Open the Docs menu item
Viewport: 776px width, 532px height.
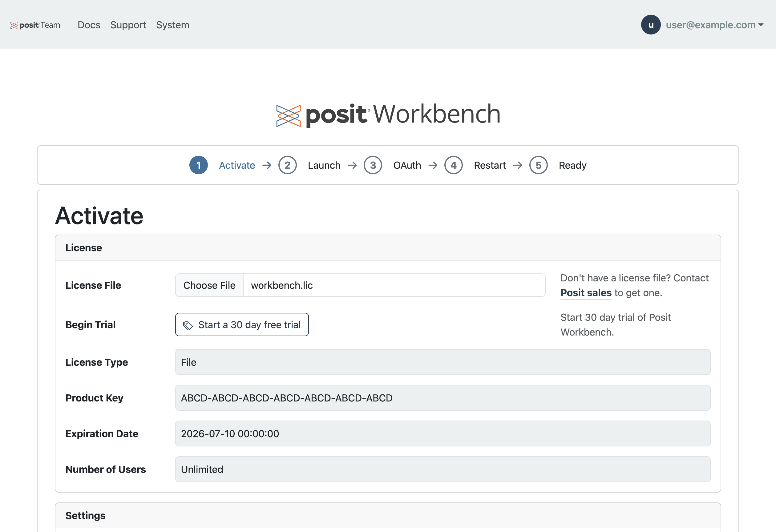(89, 25)
